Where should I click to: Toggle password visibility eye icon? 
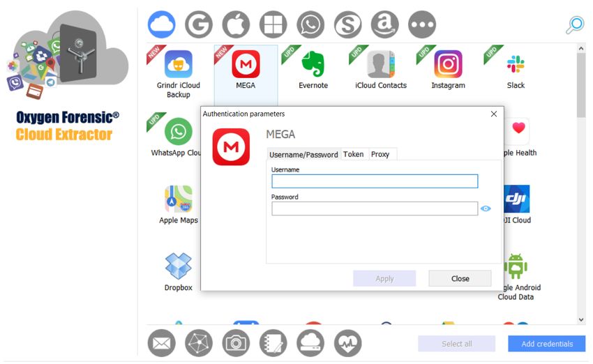[486, 208]
